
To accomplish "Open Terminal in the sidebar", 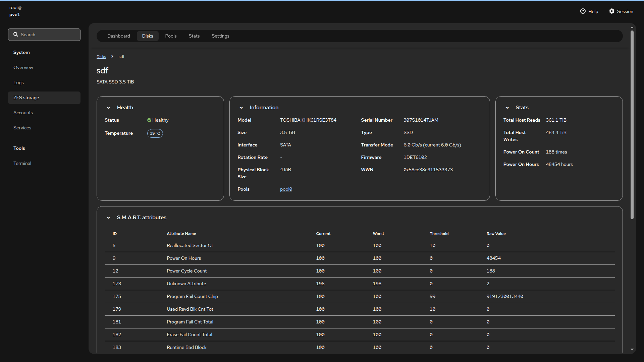I will coord(22,164).
